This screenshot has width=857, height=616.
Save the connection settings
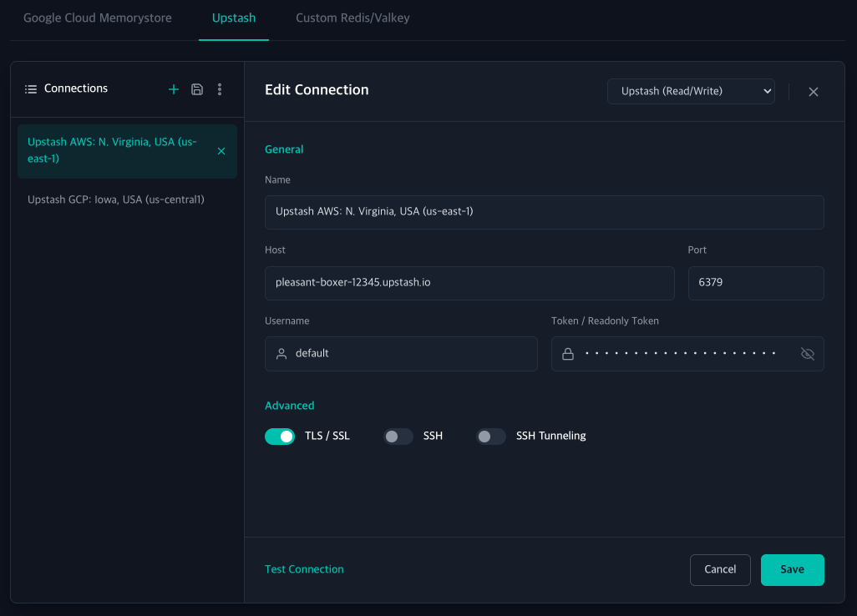[793, 569]
